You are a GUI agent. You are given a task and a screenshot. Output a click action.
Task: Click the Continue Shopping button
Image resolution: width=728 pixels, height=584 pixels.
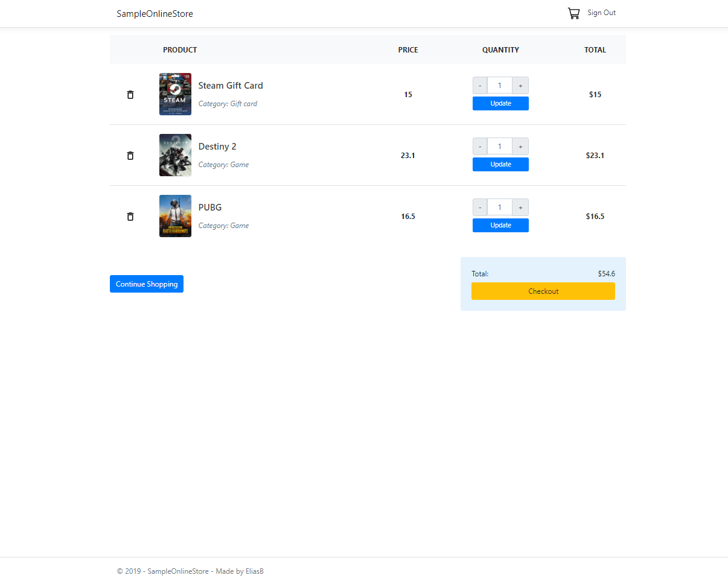coord(147,284)
